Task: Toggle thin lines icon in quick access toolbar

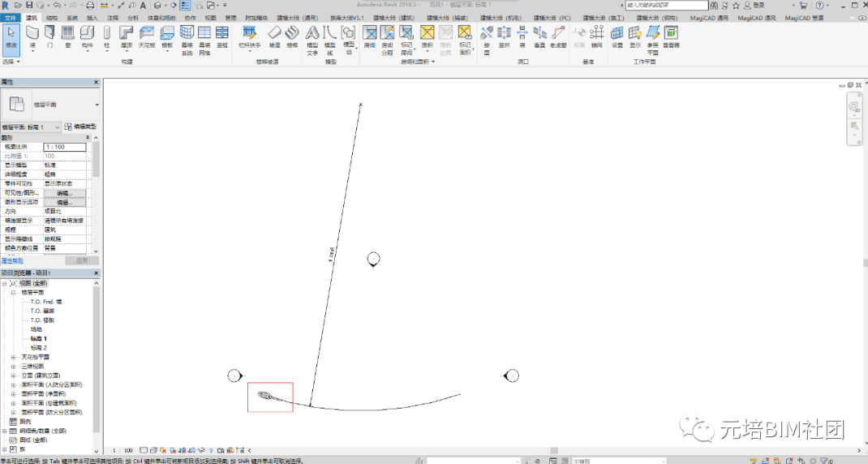Action: coord(186,5)
